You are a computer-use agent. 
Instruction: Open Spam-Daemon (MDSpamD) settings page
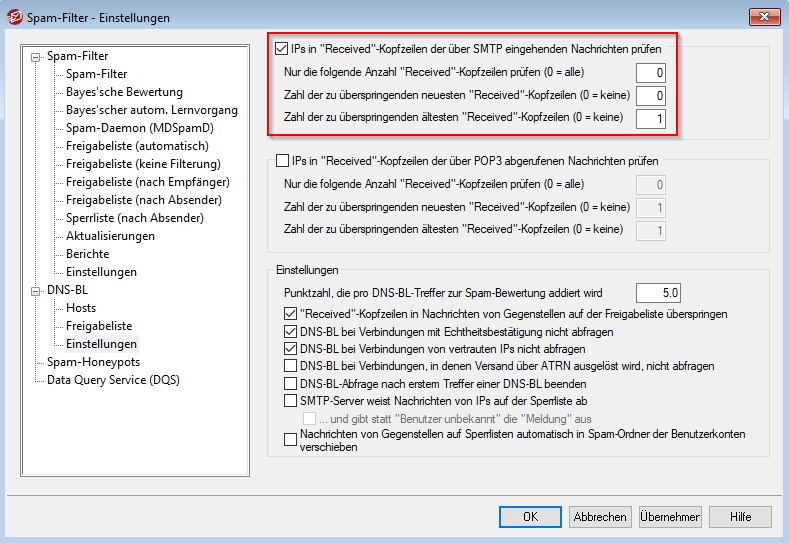[x=140, y=128]
